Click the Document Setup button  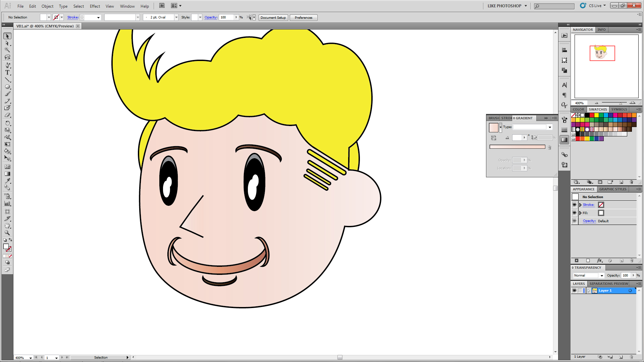coord(273,17)
